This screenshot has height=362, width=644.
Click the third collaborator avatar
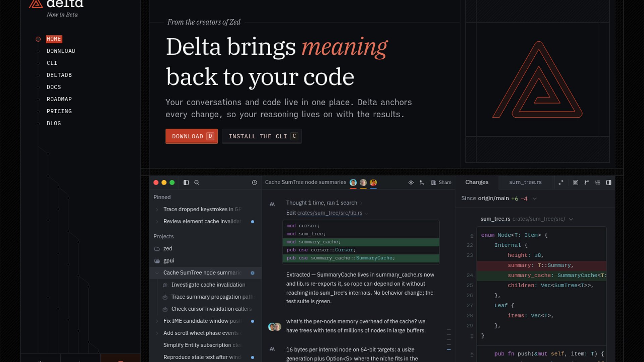pyautogui.click(x=373, y=182)
